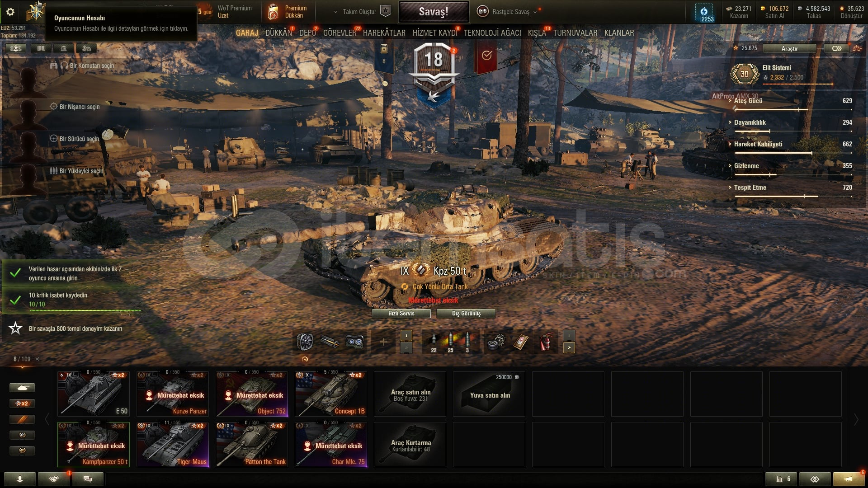Switch to equipment loadout 2

pos(406,348)
